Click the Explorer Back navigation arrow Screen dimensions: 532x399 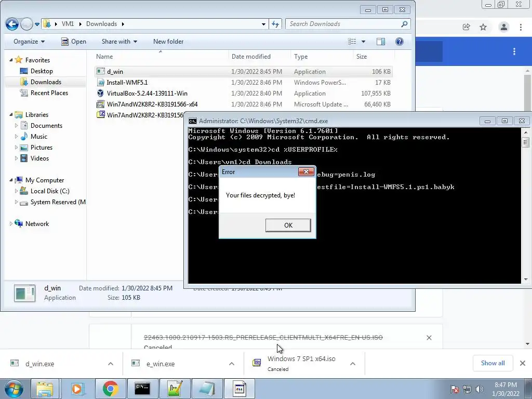coord(12,24)
